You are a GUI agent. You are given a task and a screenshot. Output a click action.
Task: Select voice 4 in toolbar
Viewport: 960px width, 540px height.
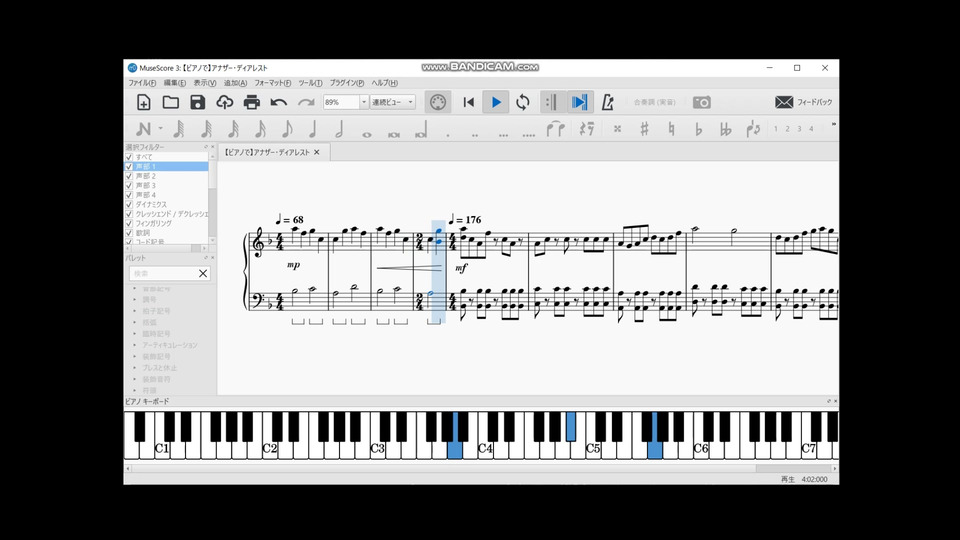pyautogui.click(x=811, y=129)
